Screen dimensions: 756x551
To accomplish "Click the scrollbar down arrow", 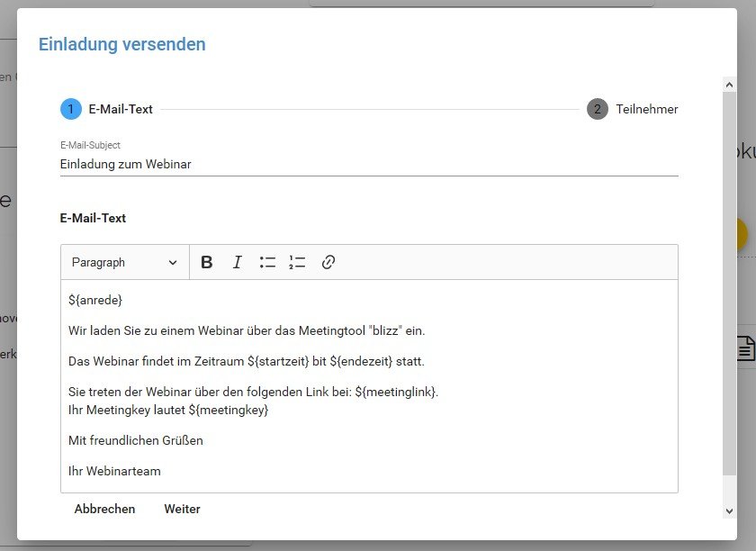I will pyautogui.click(x=729, y=510).
